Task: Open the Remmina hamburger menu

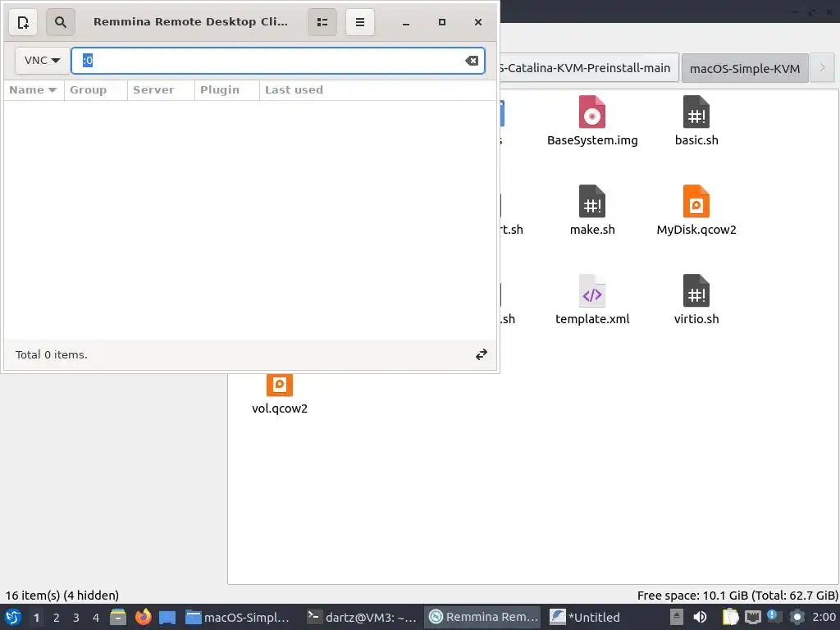Action: click(x=360, y=22)
